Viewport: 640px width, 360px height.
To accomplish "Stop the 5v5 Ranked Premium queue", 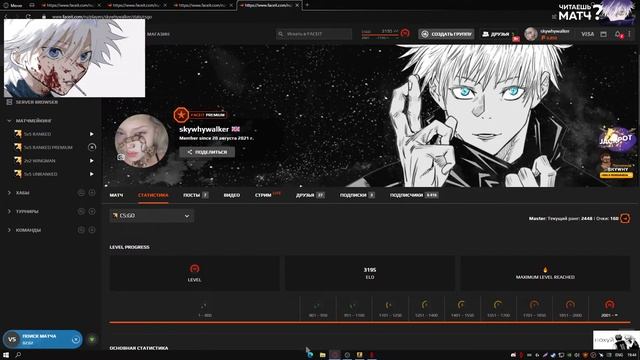I will point(92,147).
